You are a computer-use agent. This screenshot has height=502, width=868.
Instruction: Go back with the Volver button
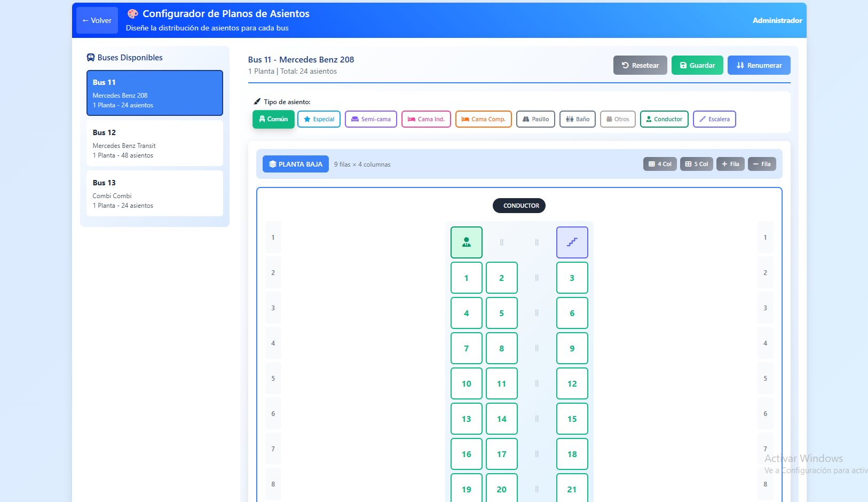point(97,20)
